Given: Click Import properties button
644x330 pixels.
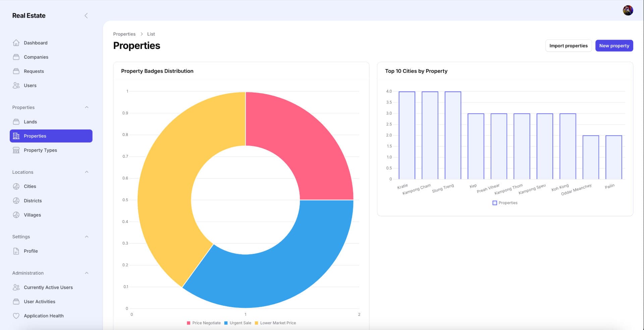Looking at the screenshot, I should tap(569, 46).
